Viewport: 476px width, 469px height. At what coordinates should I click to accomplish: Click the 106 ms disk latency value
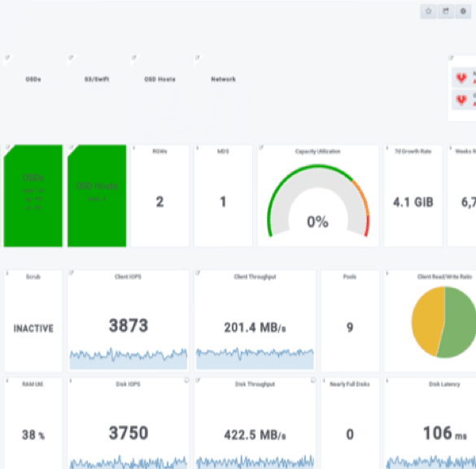(445, 433)
